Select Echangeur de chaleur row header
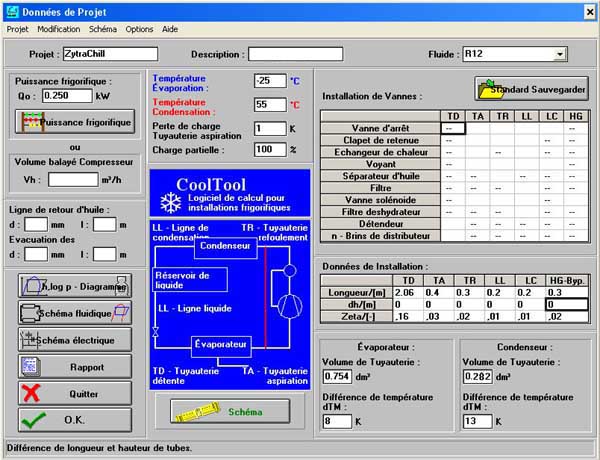This screenshot has width=600, height=460. tap(380, 152)
